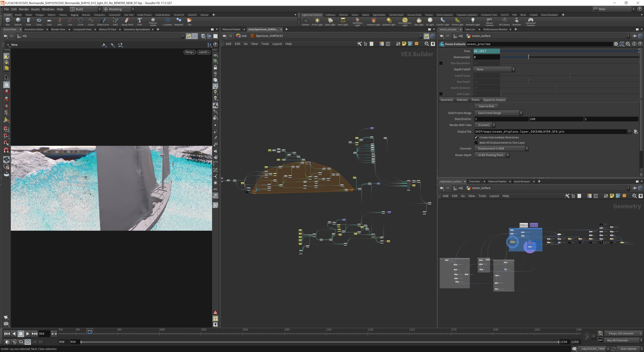Enable the Solo Layer checkbox

[441, 94]
